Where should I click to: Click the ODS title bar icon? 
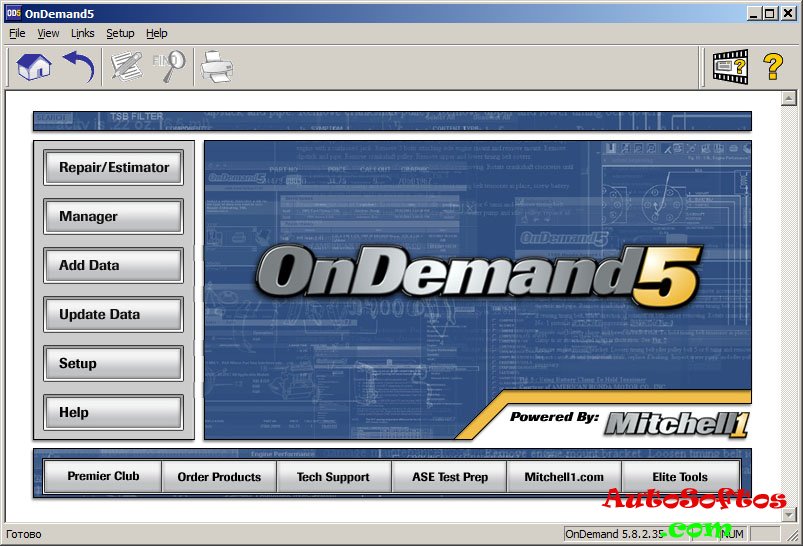13,13
